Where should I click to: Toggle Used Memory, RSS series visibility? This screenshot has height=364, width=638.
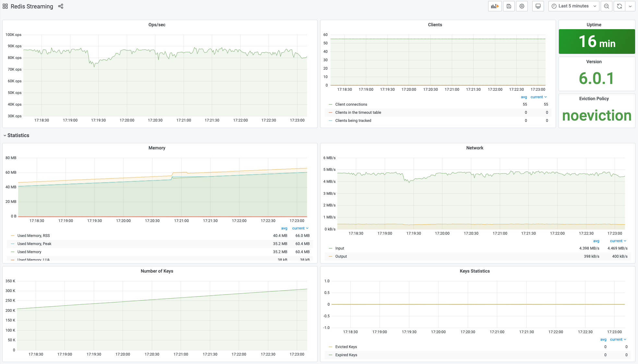coord(33,236)
